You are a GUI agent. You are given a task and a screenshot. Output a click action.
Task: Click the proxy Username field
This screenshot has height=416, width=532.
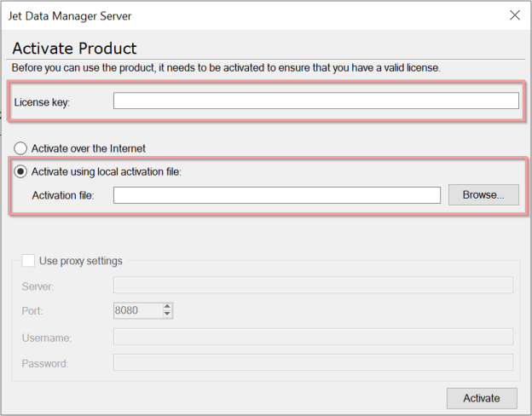point(313,337)
